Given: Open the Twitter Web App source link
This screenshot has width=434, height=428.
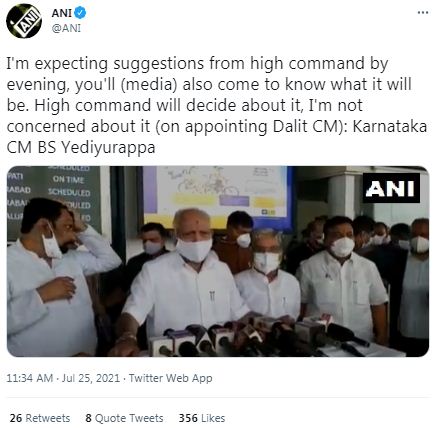Looking at the screenshot, I should pos(170,378).
